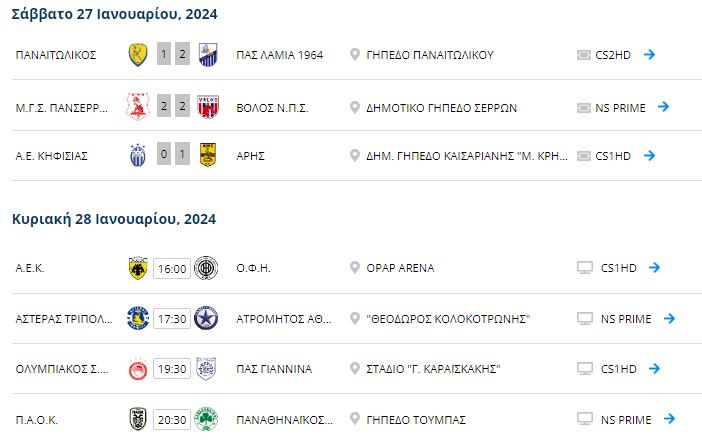The image size is (702, 442).
Task: Click the P.A.O.K. team crest
Action: (x=138, y=419)
